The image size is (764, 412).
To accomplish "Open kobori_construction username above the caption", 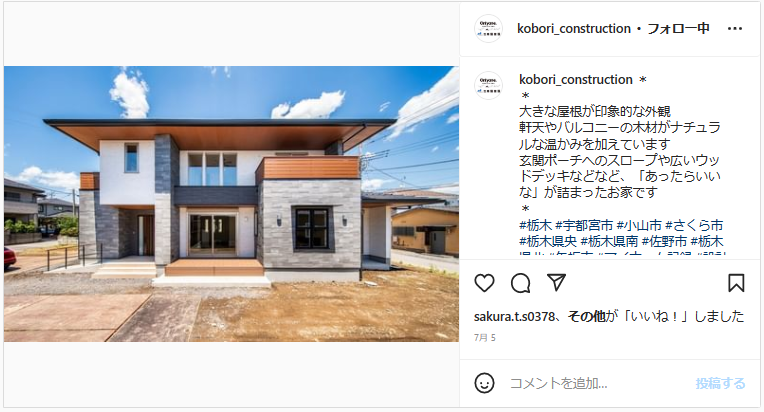I will (575, 79).
